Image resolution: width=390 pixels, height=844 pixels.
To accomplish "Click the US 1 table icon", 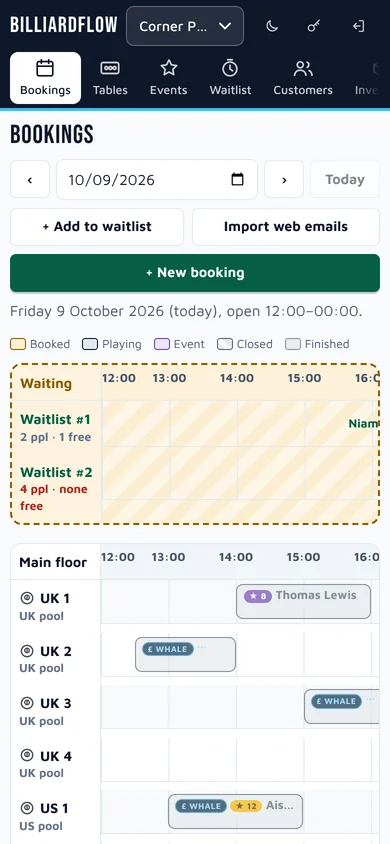I will pyautogui.click(x=27, y=808).
